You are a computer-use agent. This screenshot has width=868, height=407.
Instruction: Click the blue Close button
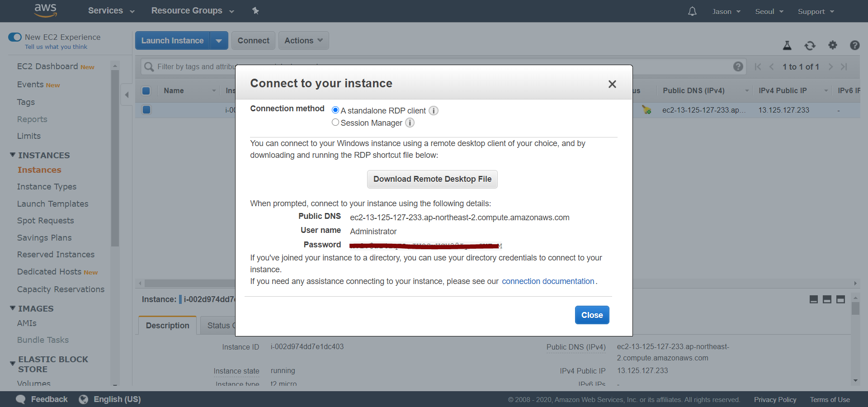[x=592, y=315]
